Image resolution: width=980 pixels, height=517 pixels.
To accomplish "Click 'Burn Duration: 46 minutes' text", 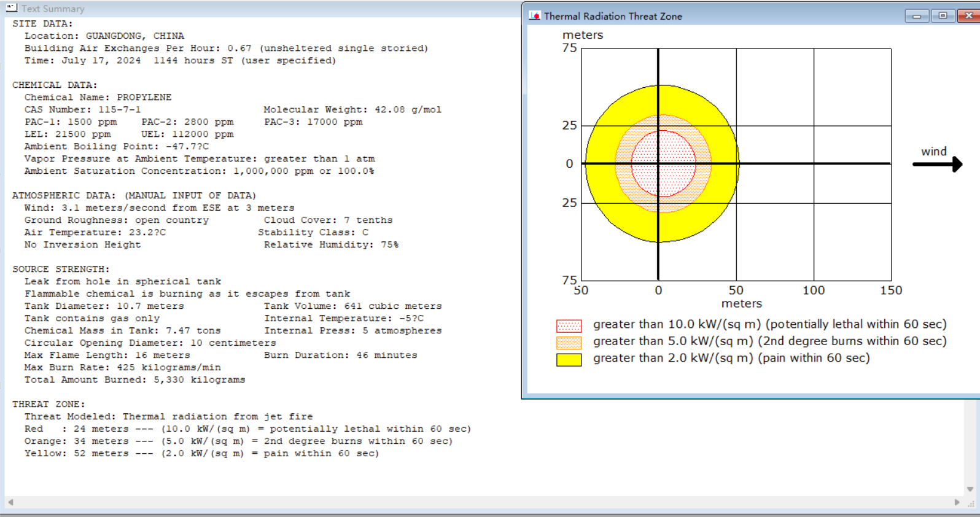I will [x=340, y=355].
